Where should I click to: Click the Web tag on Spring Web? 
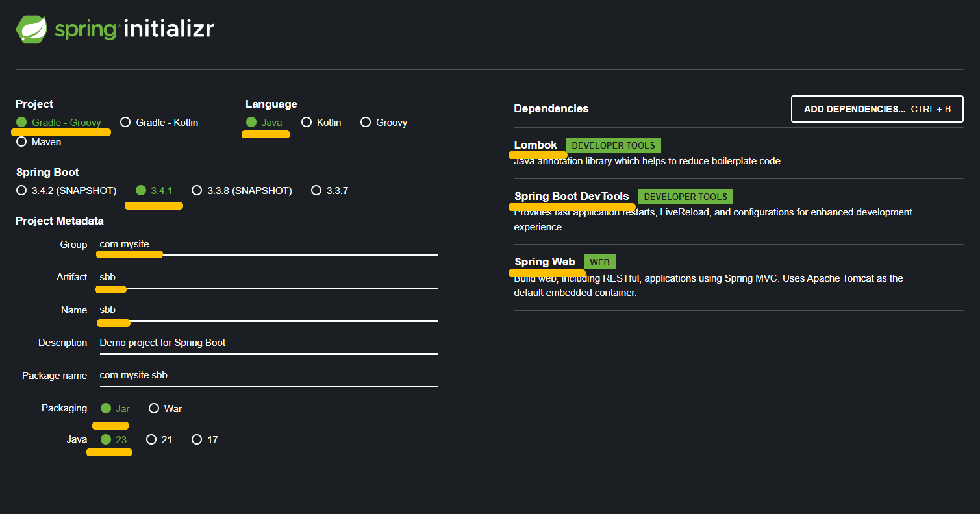click(x=599, y=262)
